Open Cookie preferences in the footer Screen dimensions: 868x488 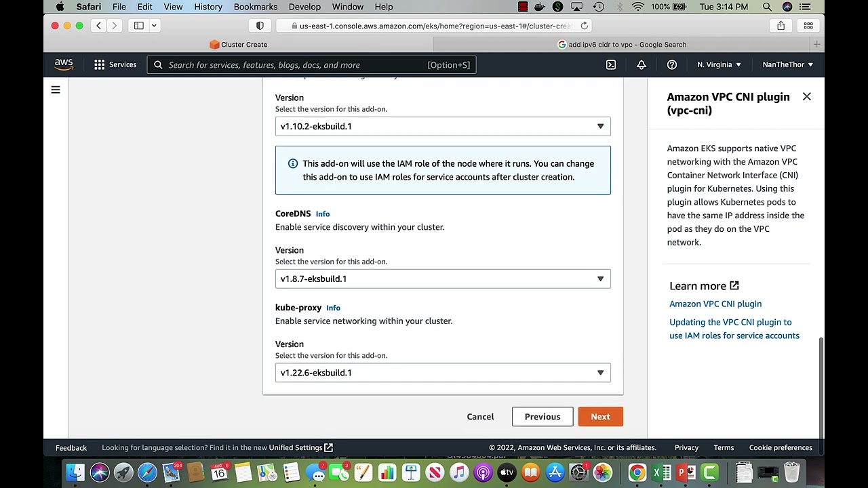click(781, 448)
